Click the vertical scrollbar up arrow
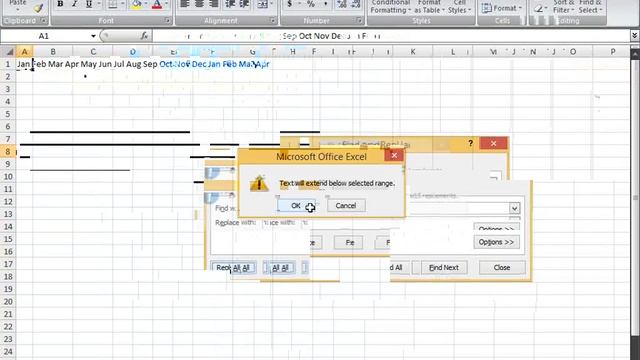 (x=635, y=54)
